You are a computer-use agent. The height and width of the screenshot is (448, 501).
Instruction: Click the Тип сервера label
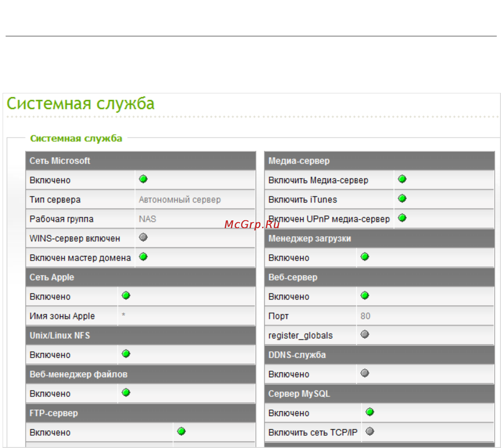coord(55,200)
